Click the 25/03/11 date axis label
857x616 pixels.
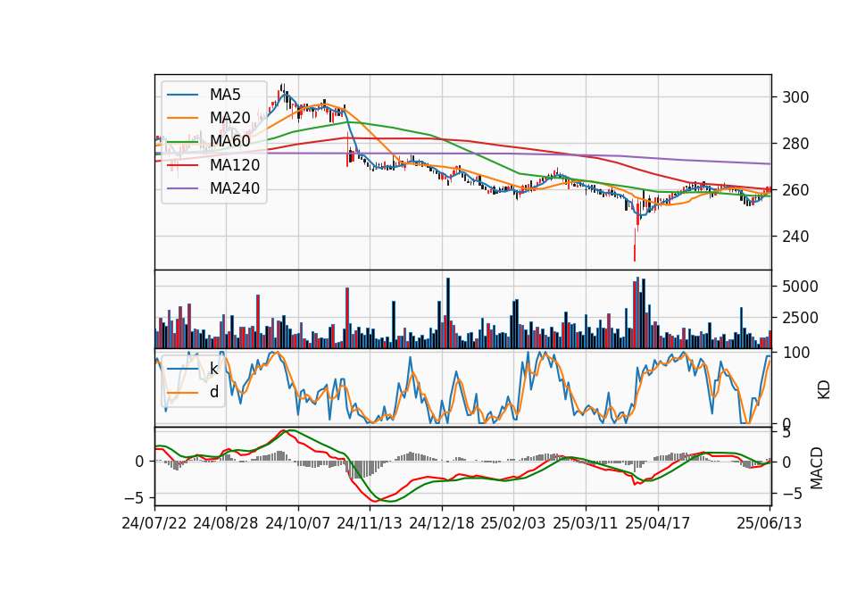[x=586, y=523]
